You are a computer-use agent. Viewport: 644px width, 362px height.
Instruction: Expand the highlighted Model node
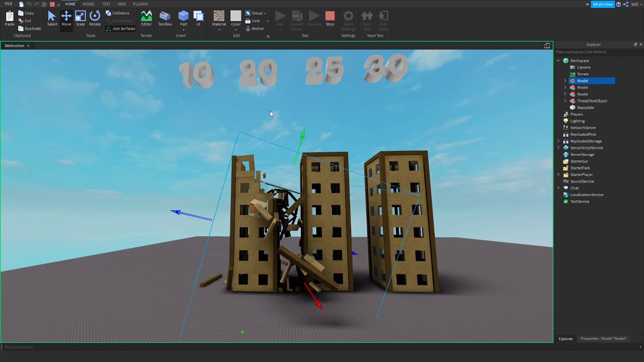(565, 81)
